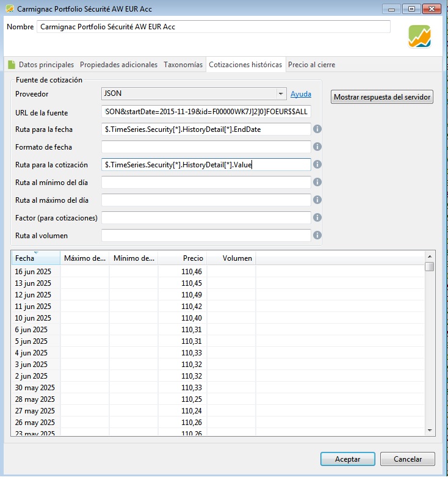The width and height of the screenshot is (448, 491).
Task: Click the Máximo de... column header
Action: pyautogui.click(x=84, y=258)
